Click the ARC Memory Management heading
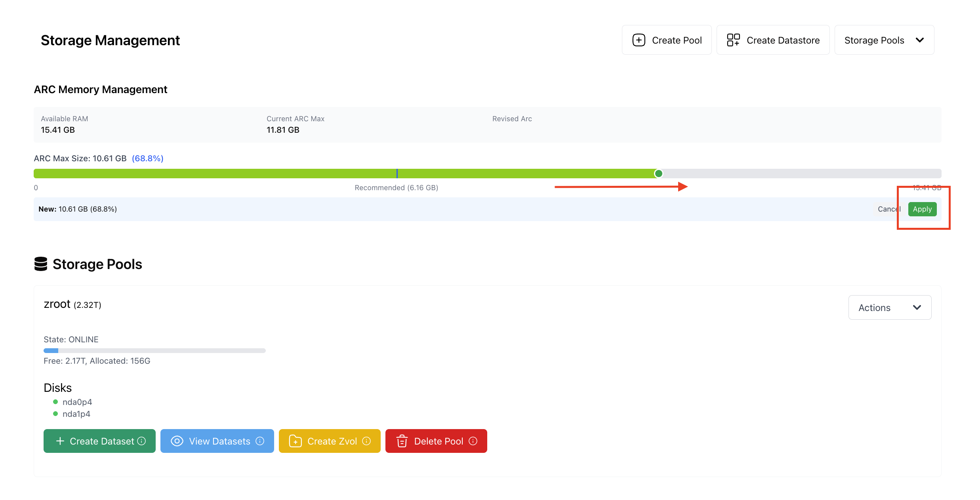The height and width of the screenshot is (500, 980). pos(101,90)
